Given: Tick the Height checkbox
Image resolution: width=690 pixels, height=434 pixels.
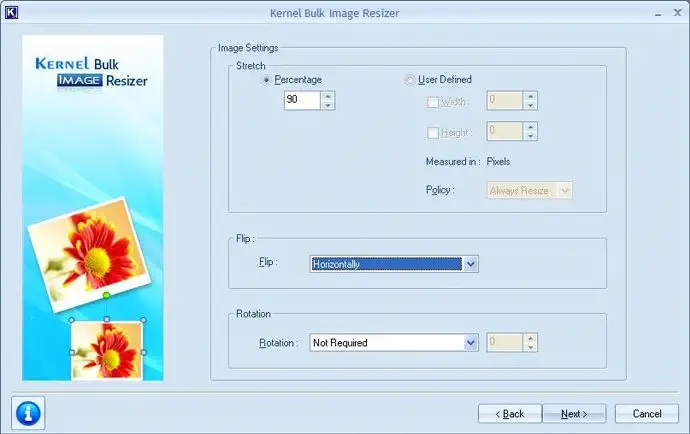Looking at the screenshot, I should 433,132.
